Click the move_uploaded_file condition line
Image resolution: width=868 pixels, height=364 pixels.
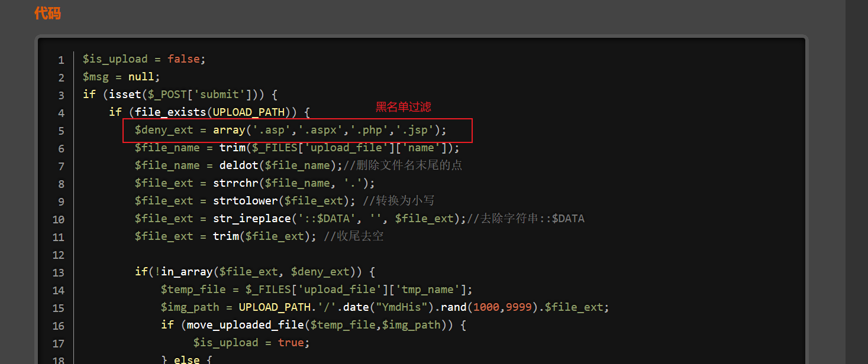314,325
